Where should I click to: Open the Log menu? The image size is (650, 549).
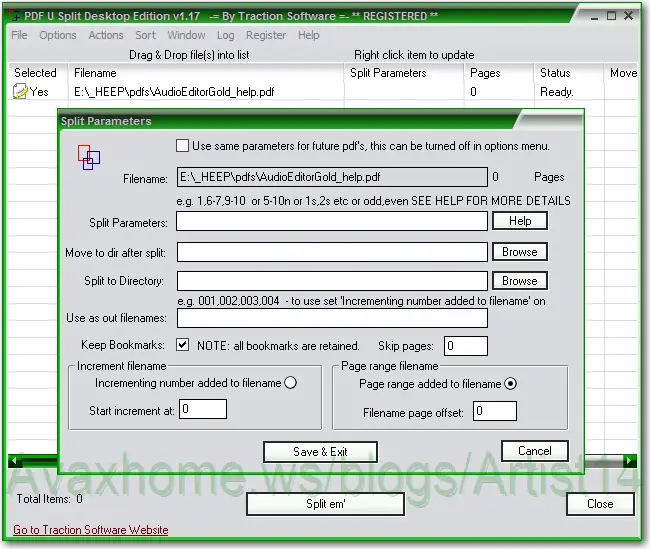(x=226, y=35)
